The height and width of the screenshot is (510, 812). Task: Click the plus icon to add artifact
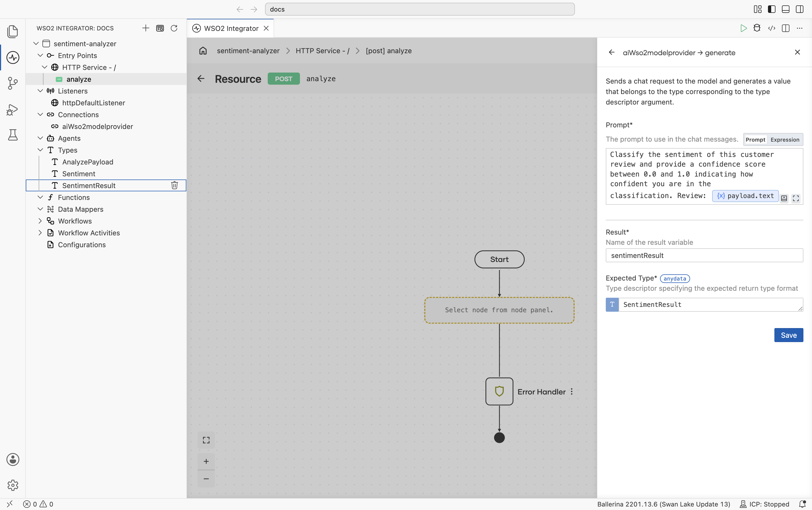146,28
